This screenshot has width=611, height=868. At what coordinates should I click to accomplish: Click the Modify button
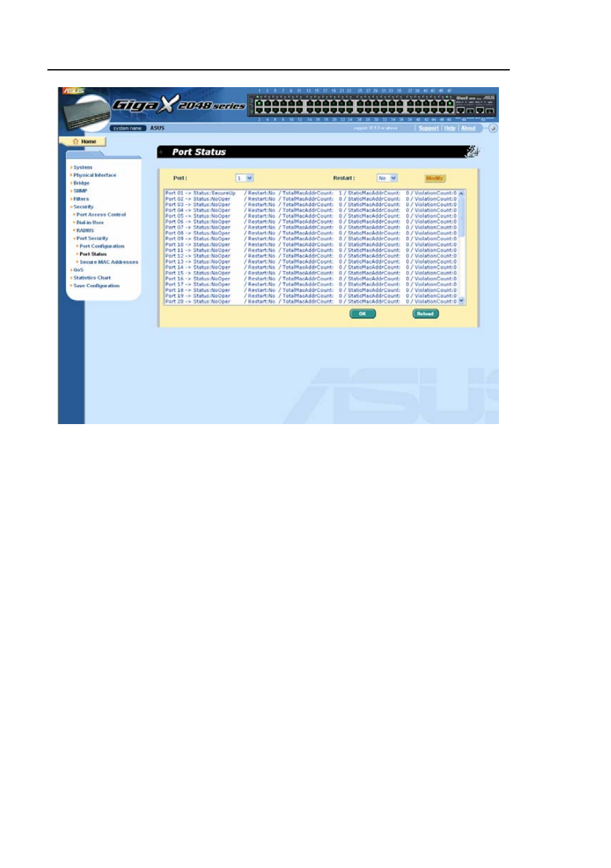(x=434, y=178)
